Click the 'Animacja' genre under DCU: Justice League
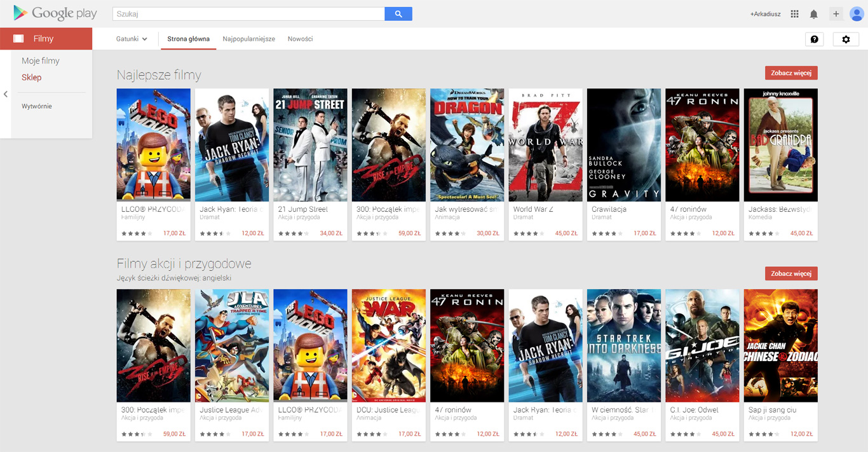This screenshot has width=868, height=452. 369,418
